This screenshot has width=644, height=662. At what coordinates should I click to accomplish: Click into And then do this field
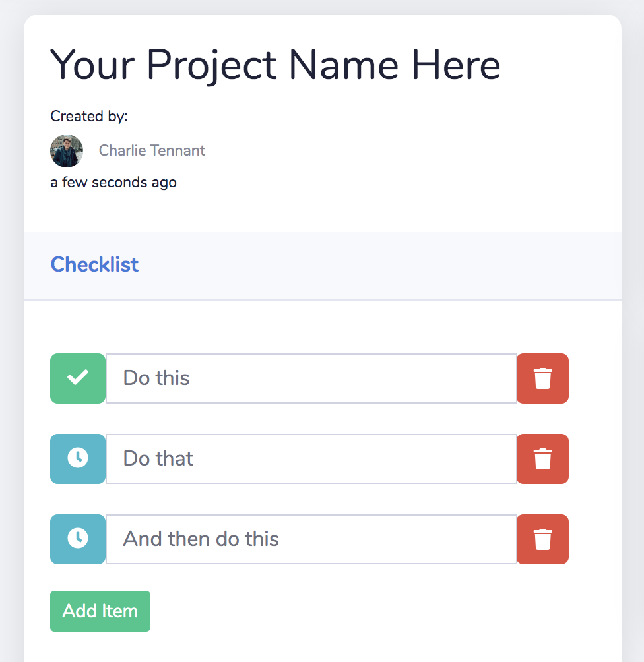(311, 539)
